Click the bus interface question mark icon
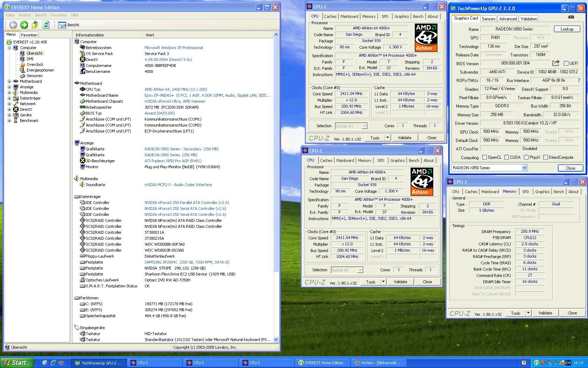588x368 pixels. coord(579,80)
